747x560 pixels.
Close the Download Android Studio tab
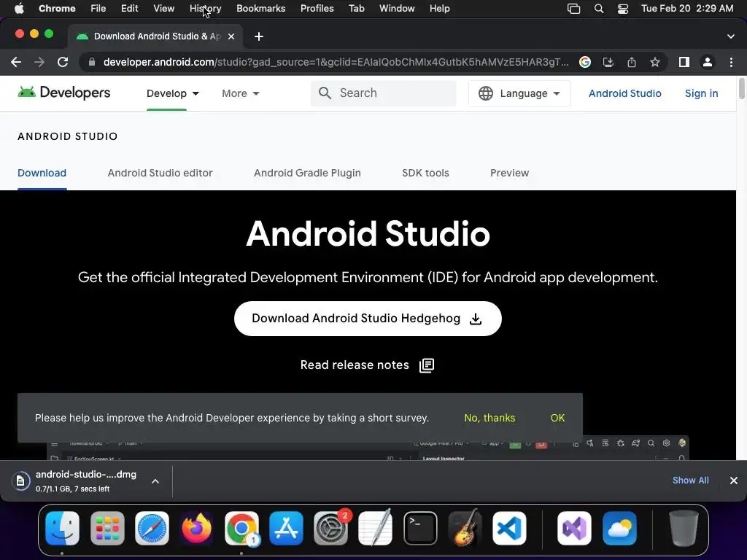pyautogui.click(x=231, y=36)
